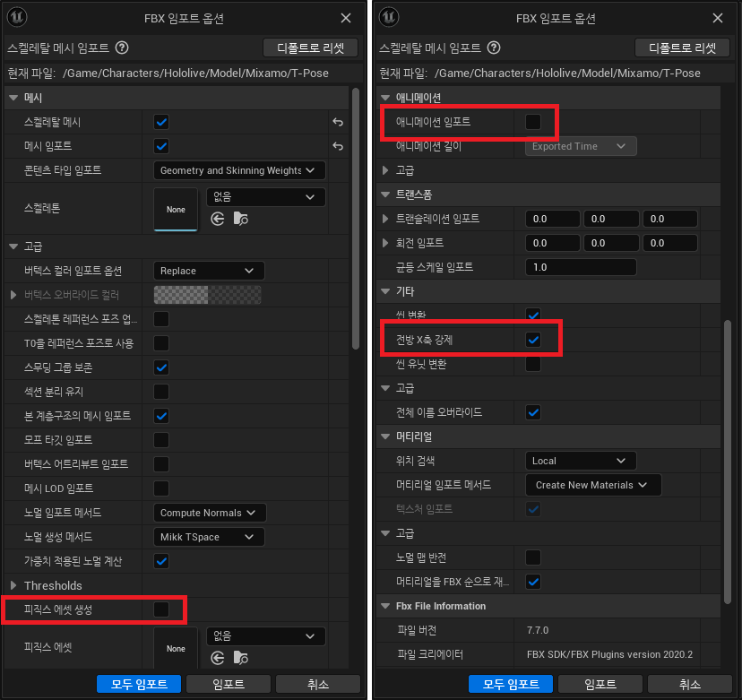
Task: Open the 스켈레톤 없음 dropdown
Action: pos(266,197)
